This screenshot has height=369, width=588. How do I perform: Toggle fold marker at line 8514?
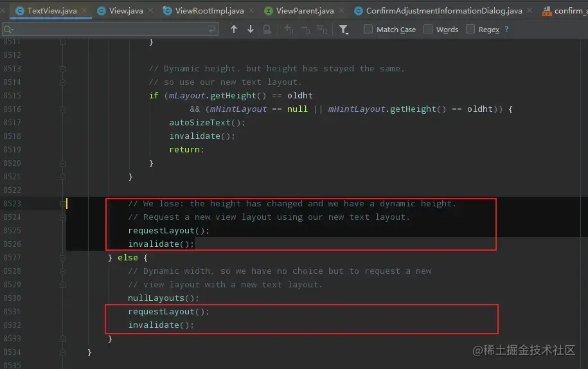pos(62,82)
